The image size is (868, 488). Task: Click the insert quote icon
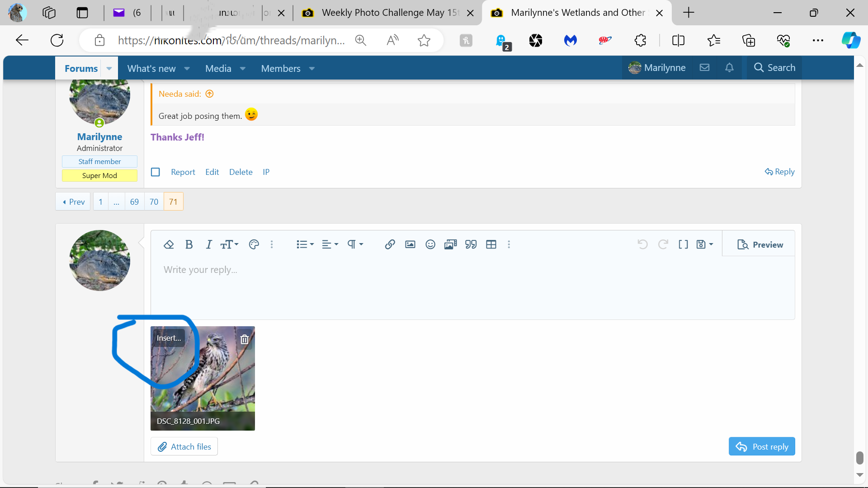(471, 244)
